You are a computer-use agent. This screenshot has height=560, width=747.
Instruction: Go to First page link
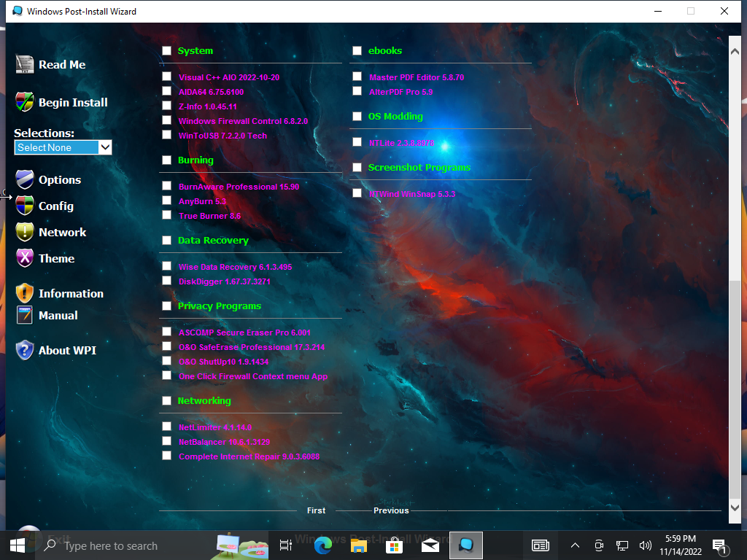click(x=317, y=510)
